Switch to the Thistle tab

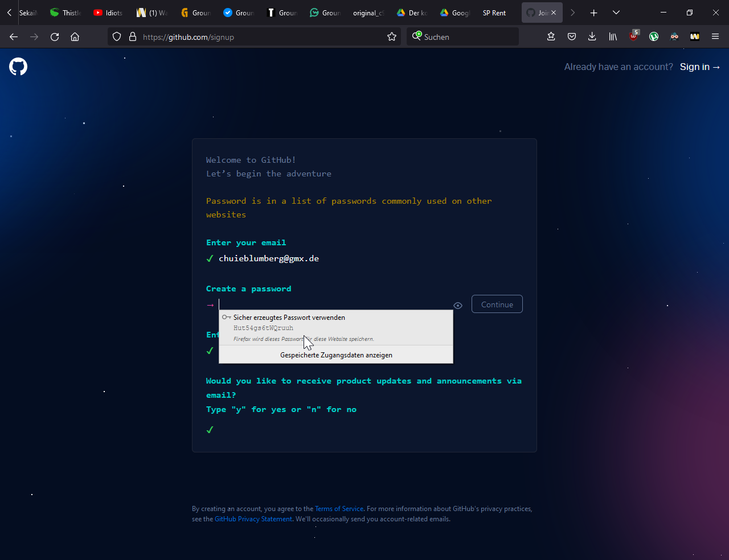66,13
